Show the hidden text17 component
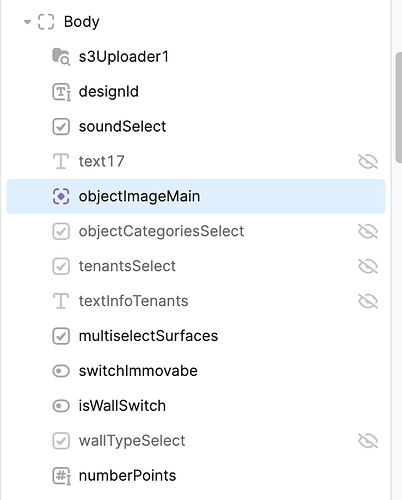 click(368, 162)
